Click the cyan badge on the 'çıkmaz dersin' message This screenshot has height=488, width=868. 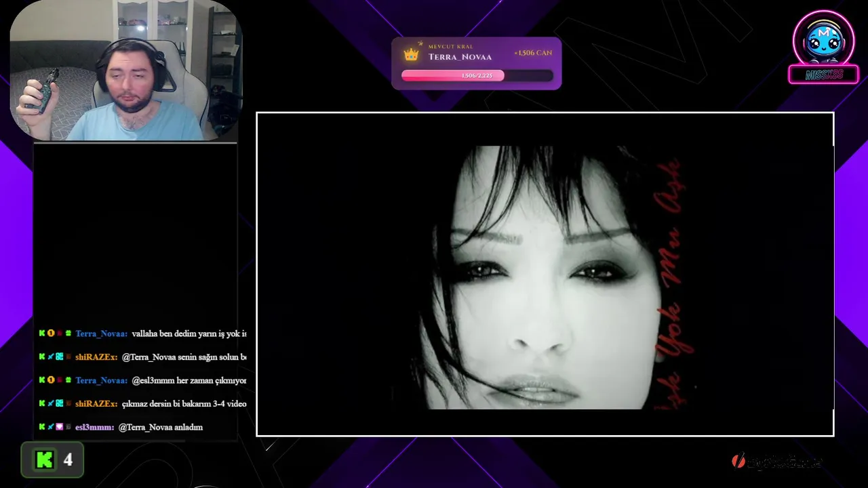pyautogui.click(x=60, y=404)
